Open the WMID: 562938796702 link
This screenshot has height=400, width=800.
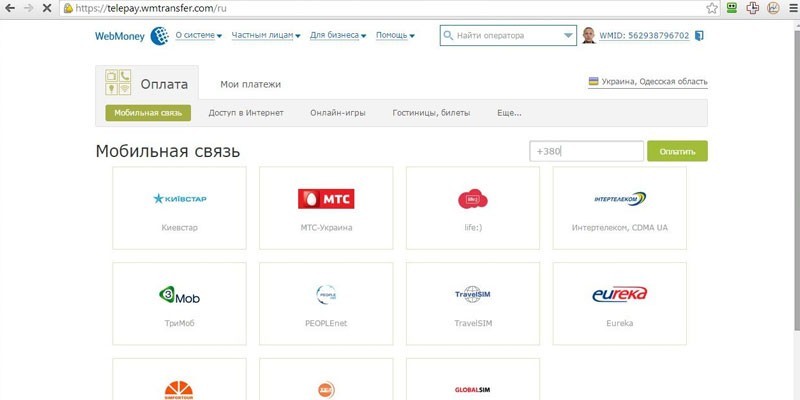point(644,36)
